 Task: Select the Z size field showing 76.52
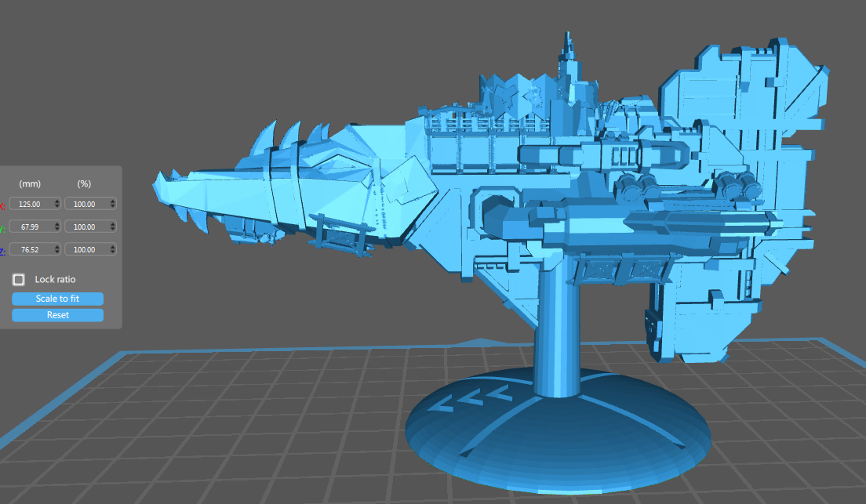point(35,249)
